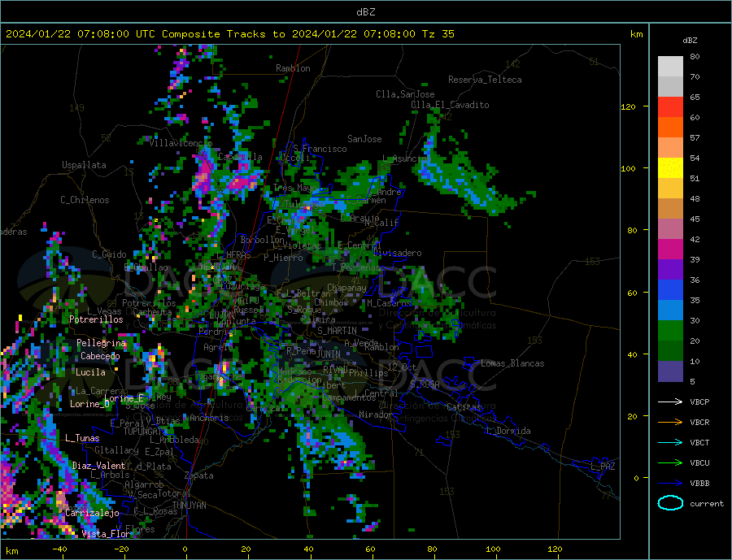
Task: Click the y-axis tick label 120
Action: (628, 106)
